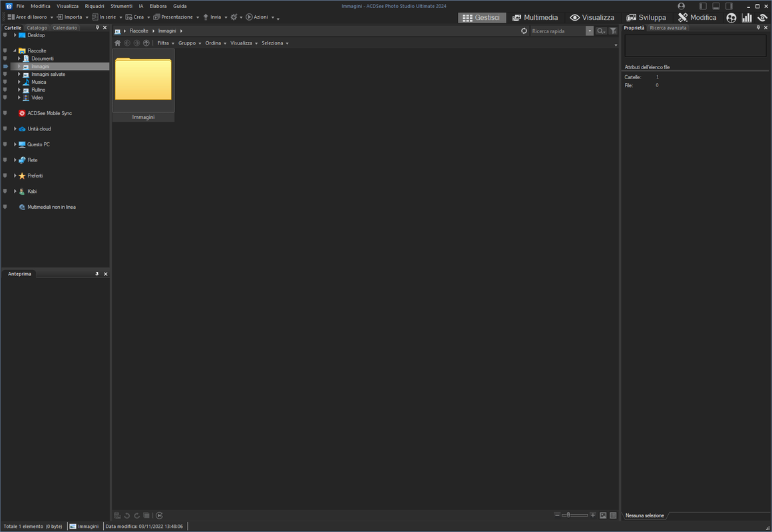Viewport: 772px width, 532px height.
Task: Click the up one level arrow
Action: click(x=146, y=43)
